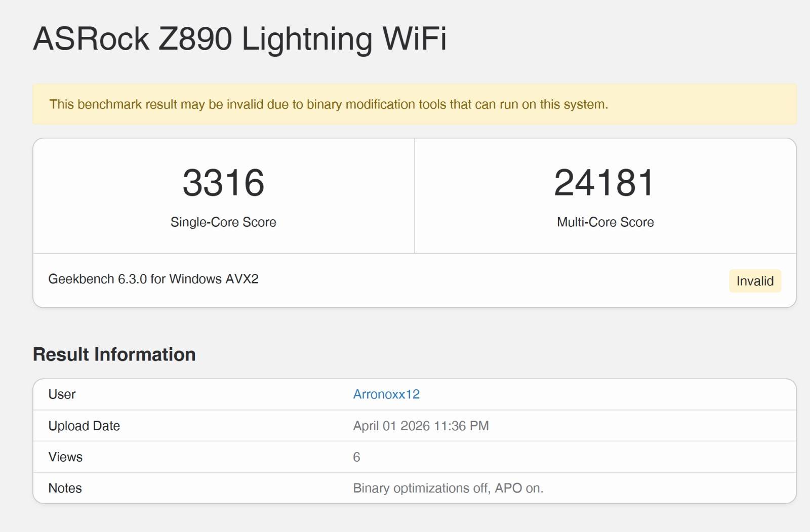The image size is (810, 532).
Task: Click the 24181 multi-core score number
Action: pyautogui.click(x=605, y=183)
